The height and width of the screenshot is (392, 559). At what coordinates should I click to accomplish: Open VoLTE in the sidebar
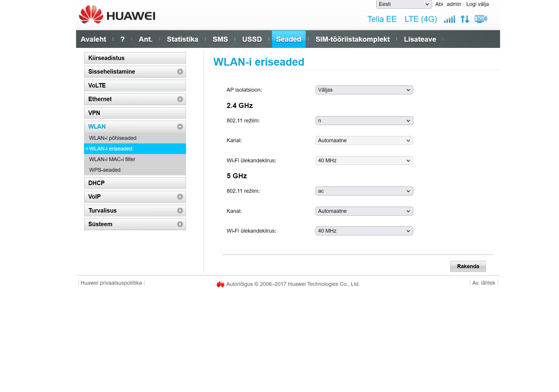coord(135,85)
